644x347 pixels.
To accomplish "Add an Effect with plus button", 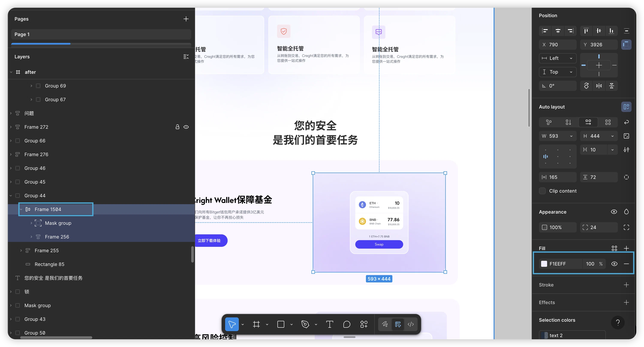I will 626,302.
